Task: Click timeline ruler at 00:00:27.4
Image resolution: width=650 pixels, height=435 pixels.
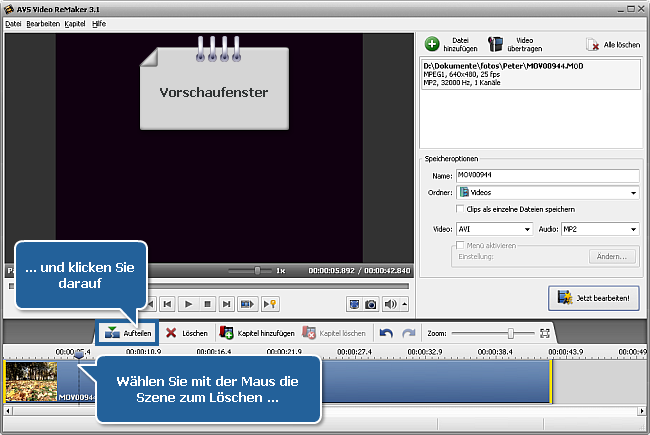Action: tap(354, 352)
